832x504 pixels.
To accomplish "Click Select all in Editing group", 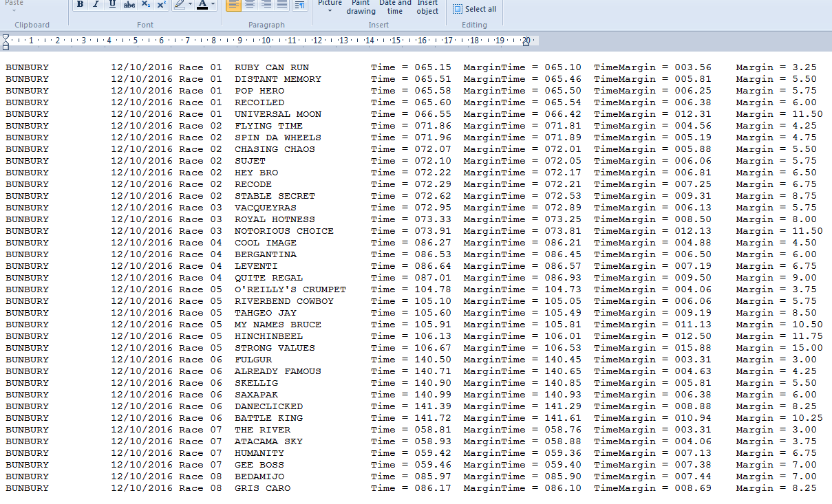I will pyautogui.click(x=474, y=9).
